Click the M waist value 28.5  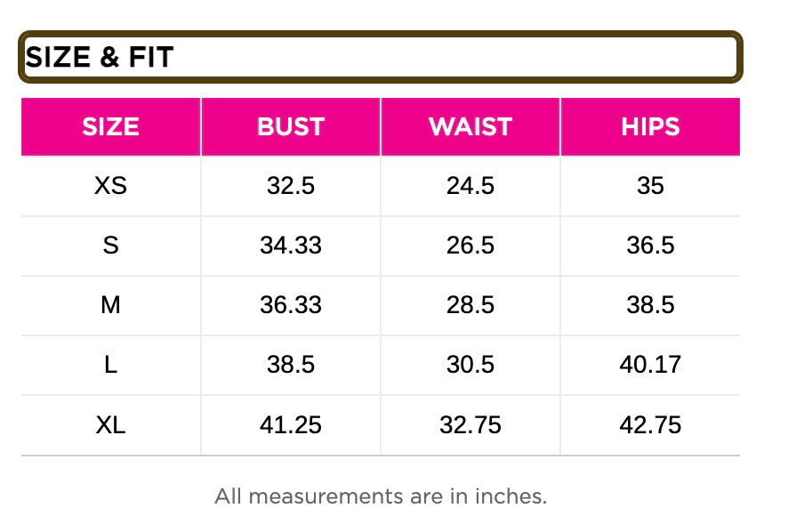pos(470,305)
